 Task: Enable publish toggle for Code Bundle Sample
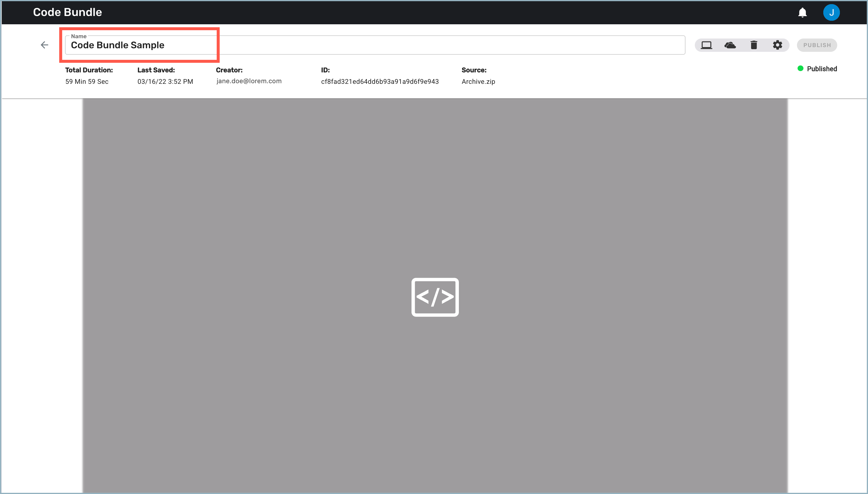coord(817,45)
